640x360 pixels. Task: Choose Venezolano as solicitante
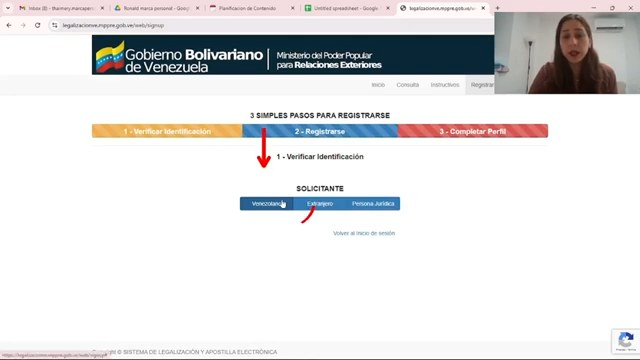tap(267, 204)
